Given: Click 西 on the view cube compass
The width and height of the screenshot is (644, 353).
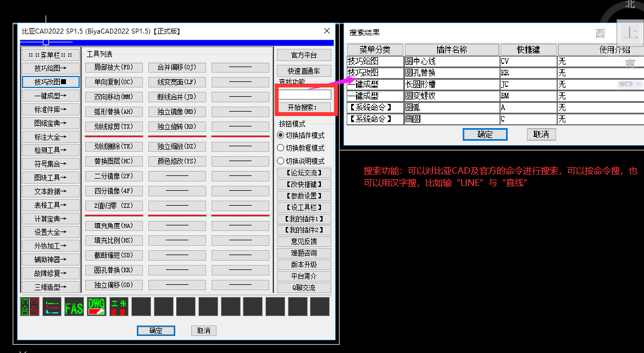Looking at the screenshot, I should (x=601, y=34).
